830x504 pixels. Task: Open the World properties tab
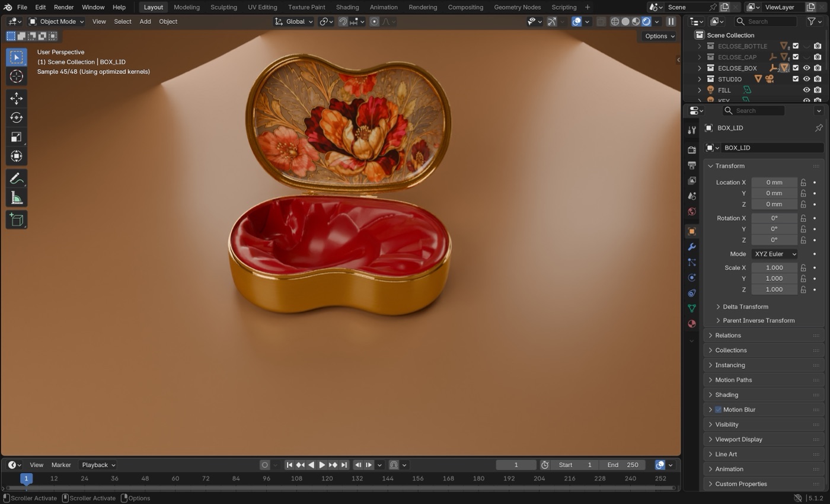coord(691,212)
